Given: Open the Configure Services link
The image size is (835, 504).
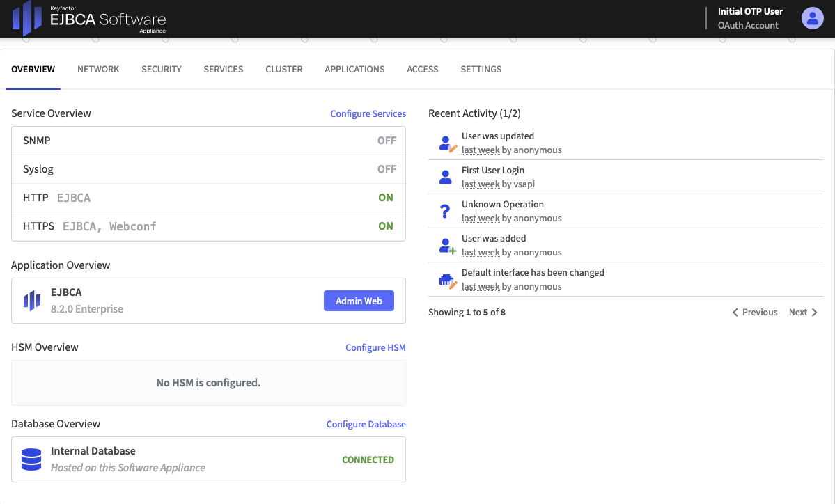Looking at the screenshot, I should coord(368,113).
